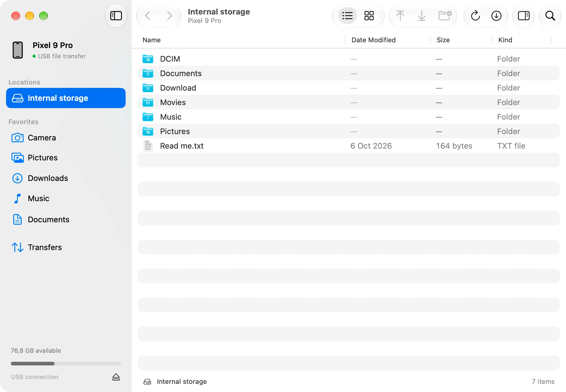
Task: Select the Documents folder in file list
Action: coord(349,73)
